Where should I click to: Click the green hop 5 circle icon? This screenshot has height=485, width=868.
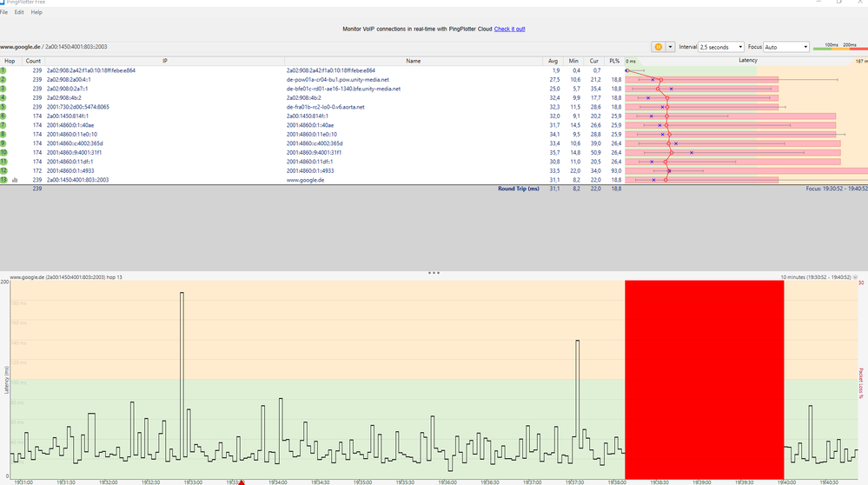pos(3,107)
